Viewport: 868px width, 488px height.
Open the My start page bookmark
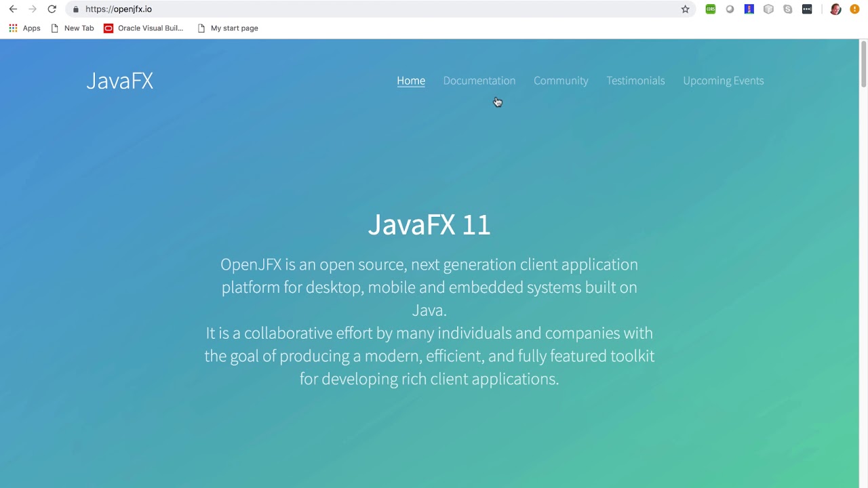pos(228,28)
